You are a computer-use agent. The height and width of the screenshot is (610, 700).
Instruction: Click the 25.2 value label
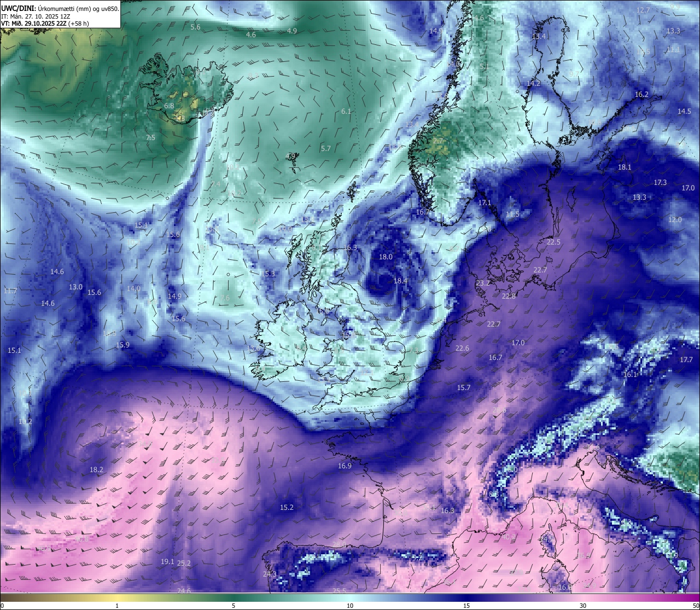[x=184, y=563]
